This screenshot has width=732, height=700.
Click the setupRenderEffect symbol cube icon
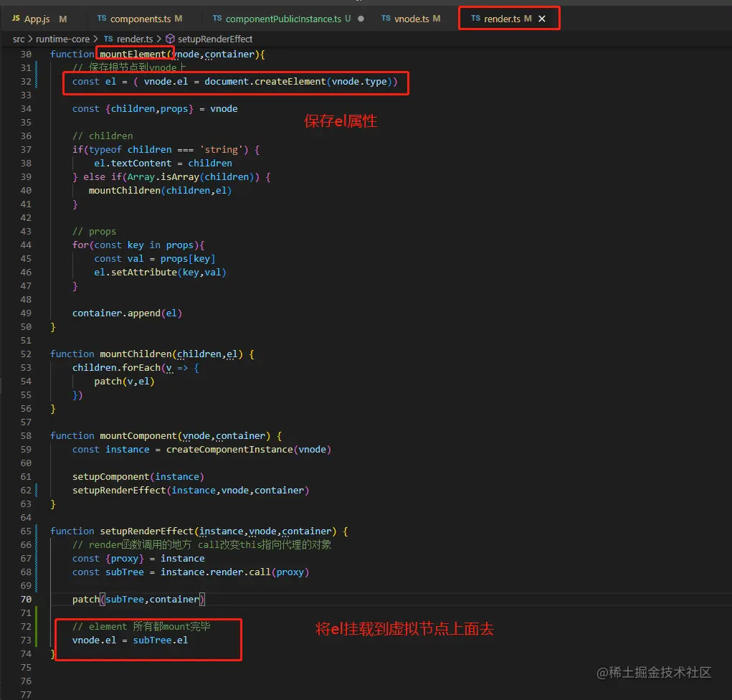pyautogui.click(x=171, y=39)
